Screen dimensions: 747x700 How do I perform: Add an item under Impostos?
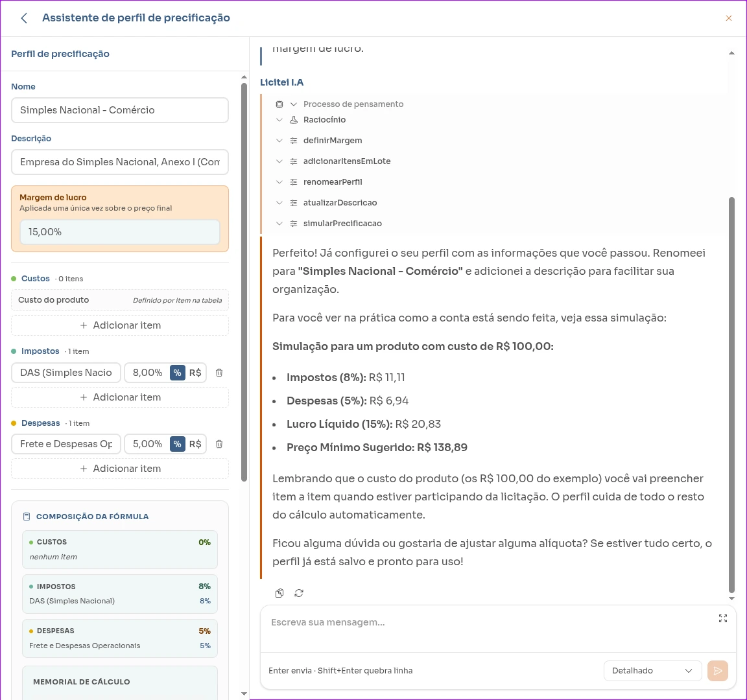[x=120, y=397]
